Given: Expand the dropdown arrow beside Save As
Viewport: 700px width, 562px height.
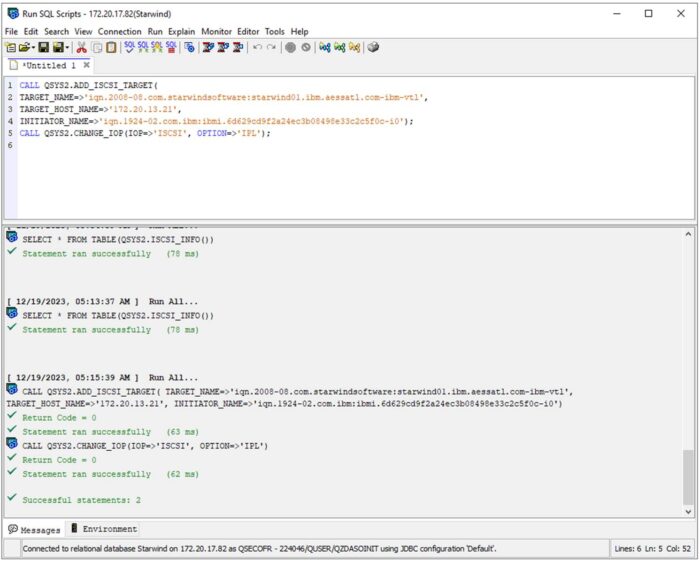Looking at the screenshot, I should point(67,47).
